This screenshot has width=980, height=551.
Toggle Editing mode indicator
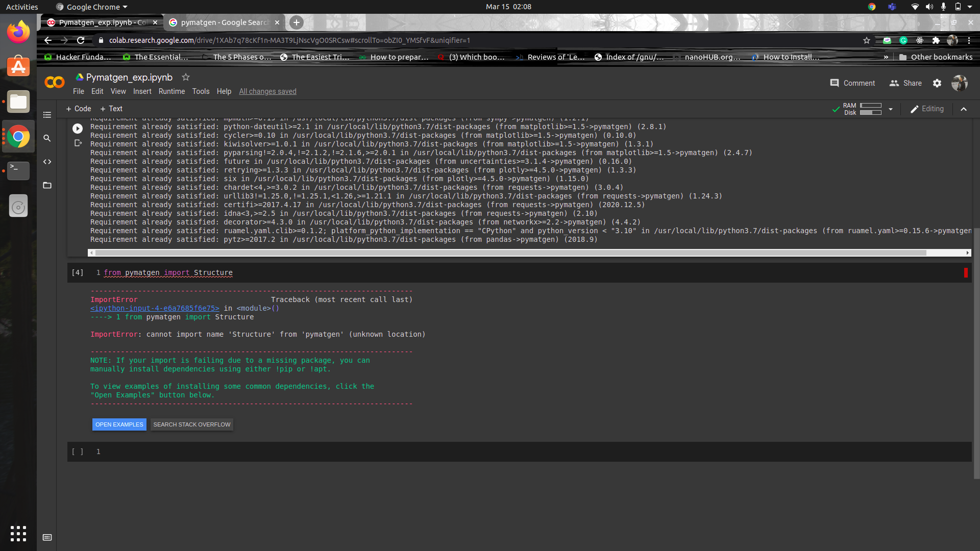coord(927,109)
